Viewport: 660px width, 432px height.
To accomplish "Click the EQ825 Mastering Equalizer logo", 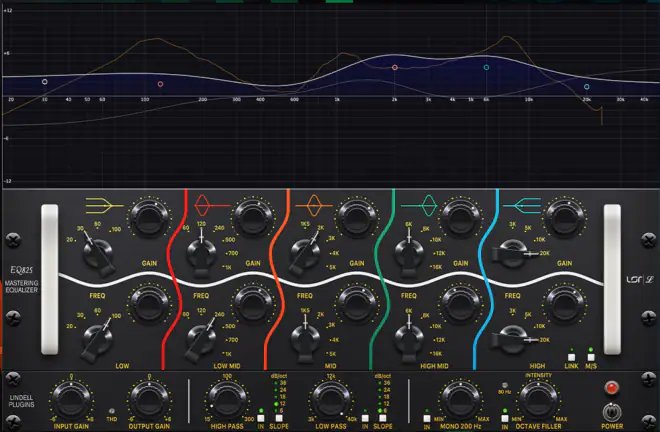I will coord(21,279).
